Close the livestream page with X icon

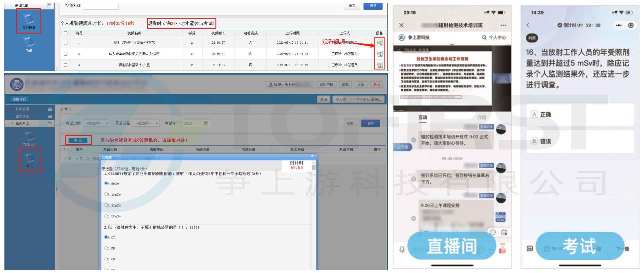(401, 25)
